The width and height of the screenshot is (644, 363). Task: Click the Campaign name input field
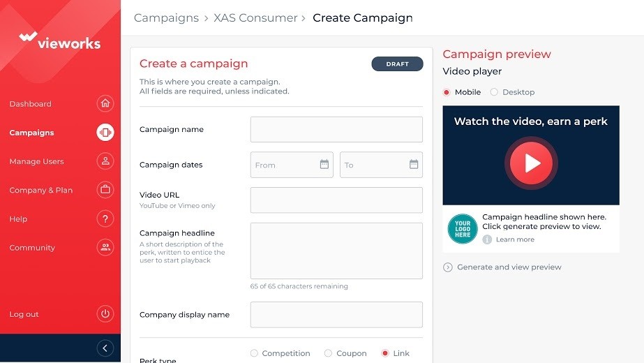(x=336, y=129)
